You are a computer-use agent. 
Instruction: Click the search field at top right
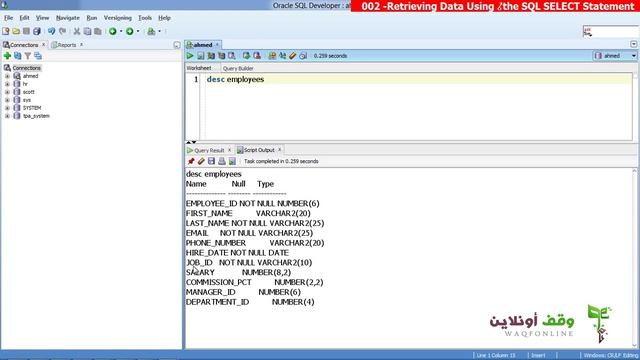coord(610,31)
